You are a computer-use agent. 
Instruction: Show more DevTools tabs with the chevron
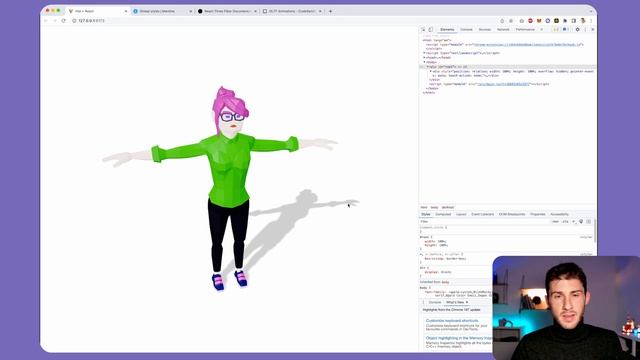pyautogui.click(x=542, y=29)
